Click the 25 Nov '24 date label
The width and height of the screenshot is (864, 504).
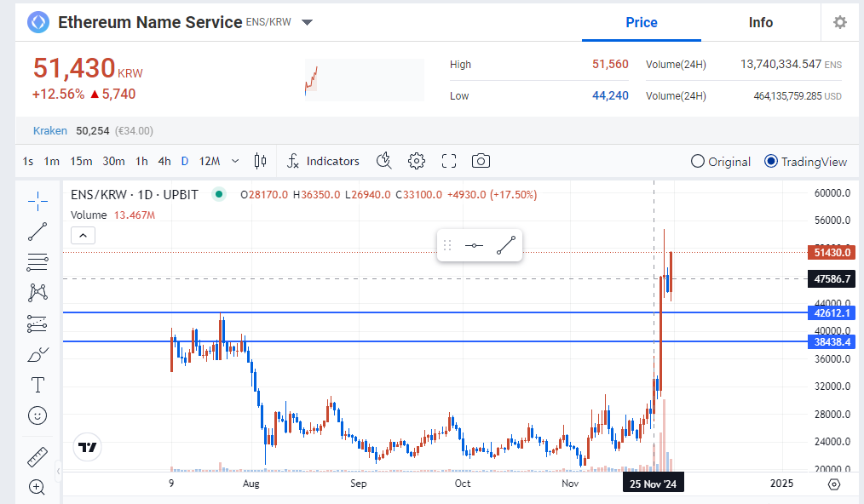[x=653, y=484]
